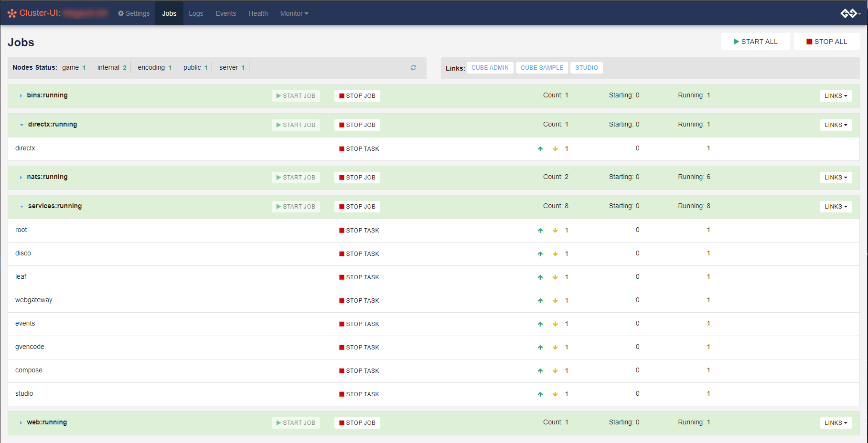868x443 pixels.
Task: Scale down the leaf task
Action: (555, 277)
